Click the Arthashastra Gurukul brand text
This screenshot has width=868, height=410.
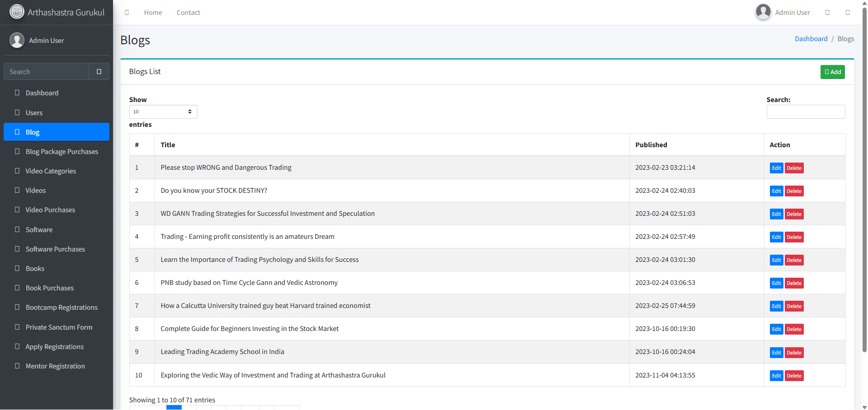66,12
